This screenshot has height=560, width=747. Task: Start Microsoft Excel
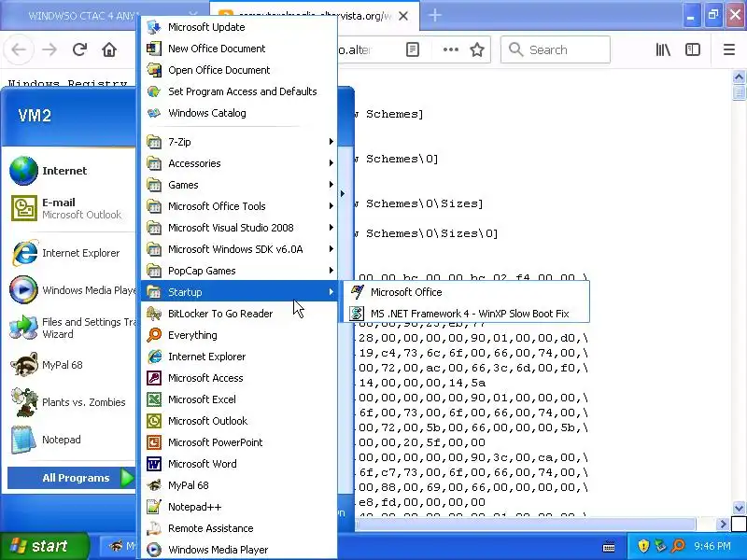[239, 399]
